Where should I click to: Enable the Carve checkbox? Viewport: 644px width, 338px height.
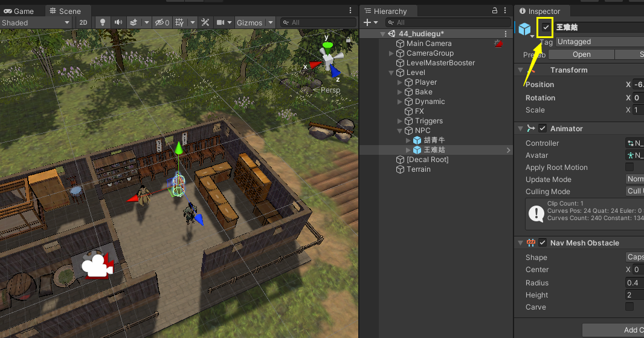pyautogui.click(x=630, y=307)
